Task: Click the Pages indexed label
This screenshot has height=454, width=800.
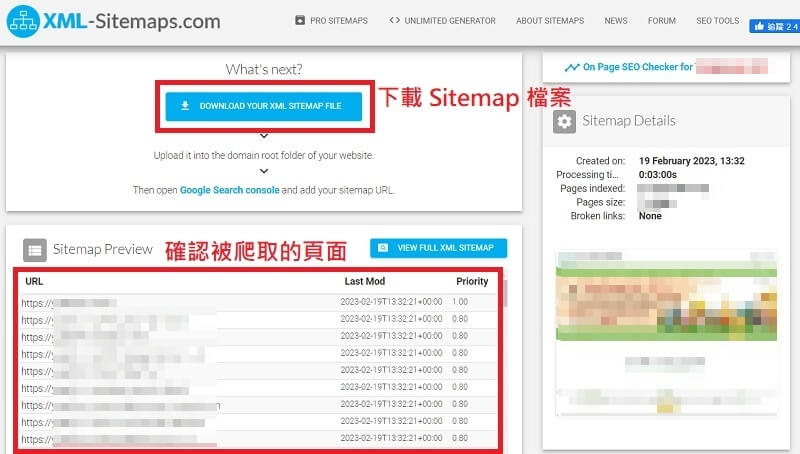Action: pos(592,188)
